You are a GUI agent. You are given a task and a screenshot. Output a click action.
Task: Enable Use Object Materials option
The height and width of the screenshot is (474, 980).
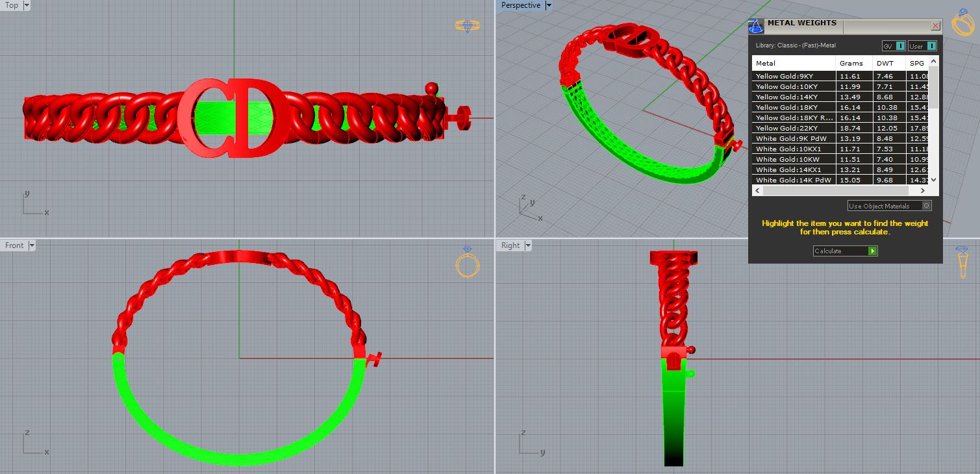[x=889, y=206]
